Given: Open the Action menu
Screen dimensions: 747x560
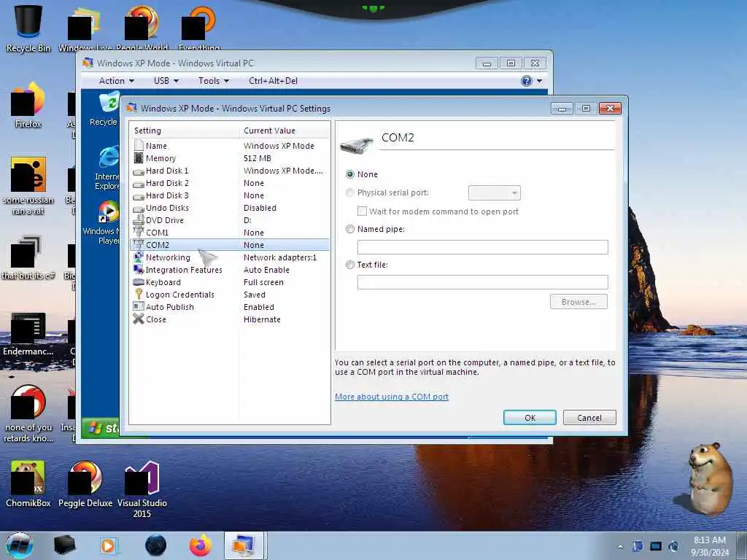Looking at the screenshot, I should [116, 81].
